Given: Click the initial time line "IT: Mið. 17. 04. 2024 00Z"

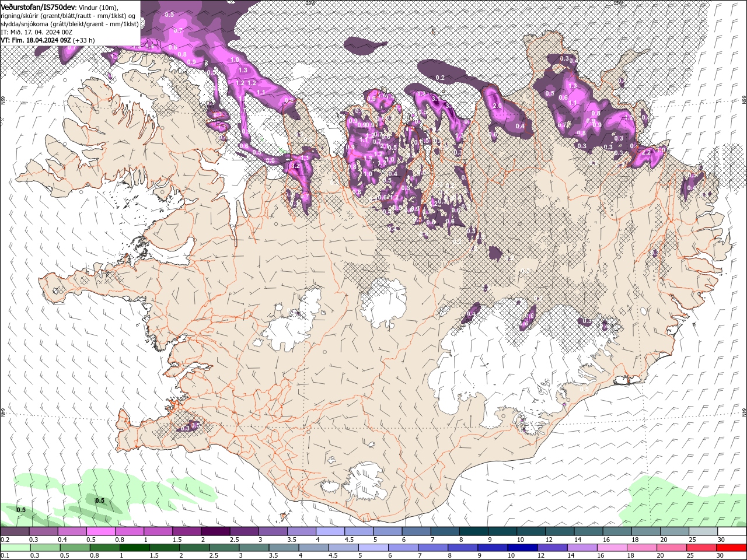Looking at the screenshot, I should [36, 32].
